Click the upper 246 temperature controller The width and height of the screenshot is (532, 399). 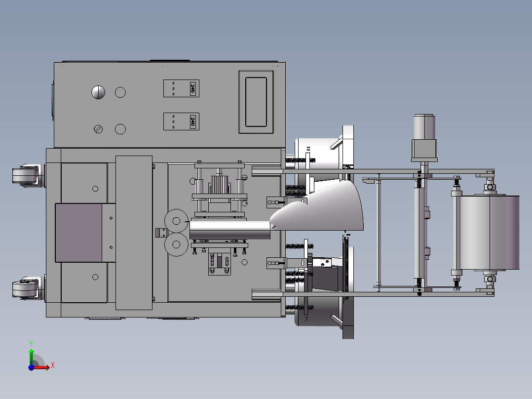[x=181, y=88]
